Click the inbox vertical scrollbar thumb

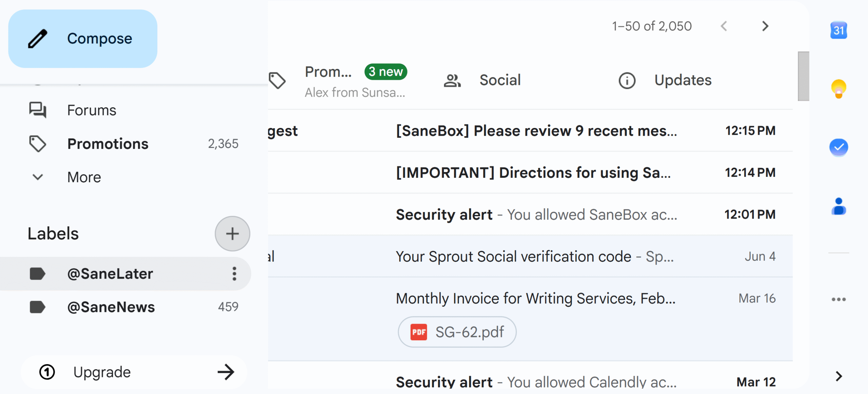pyautogui.click(x=804, y=76)
